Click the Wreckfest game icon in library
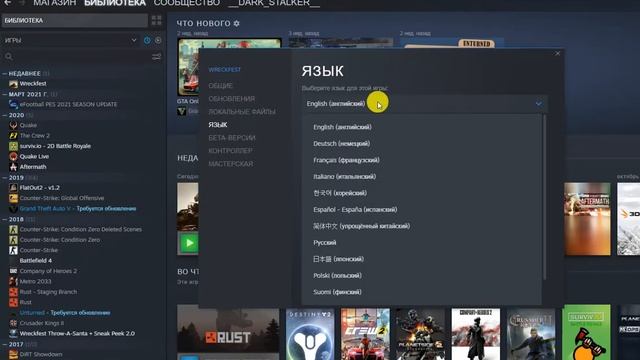The height and width of the screenshot is (360, 640). coord(13,84)
